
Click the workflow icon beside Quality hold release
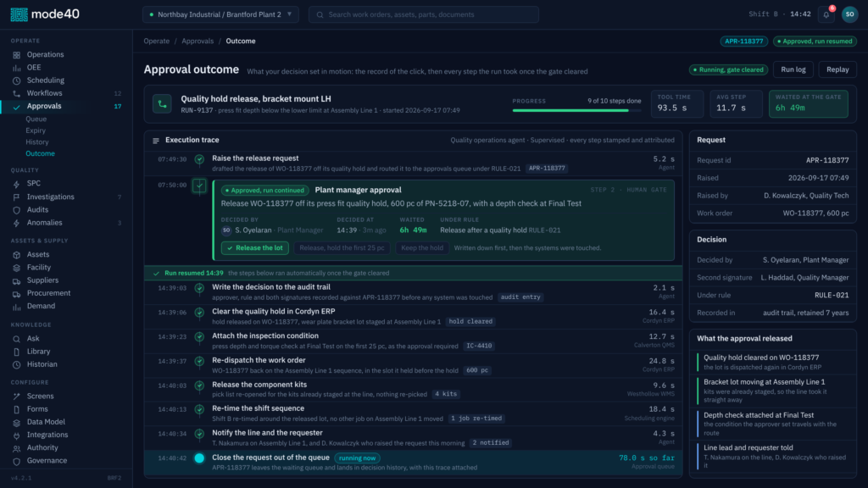pyautogui.click(x=162, y=104)
